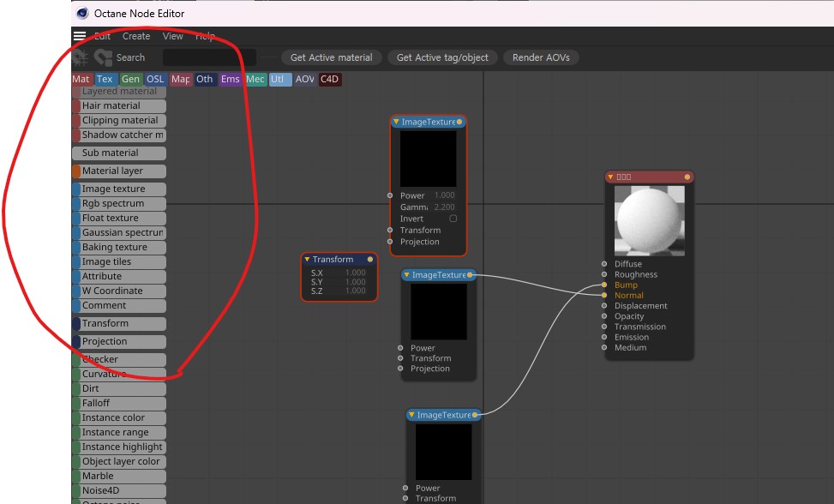The width and height of the screenshot is (834, 504).
Task: Click the Transform port of the selected ImageTexture node
Action: coord(390,231)
